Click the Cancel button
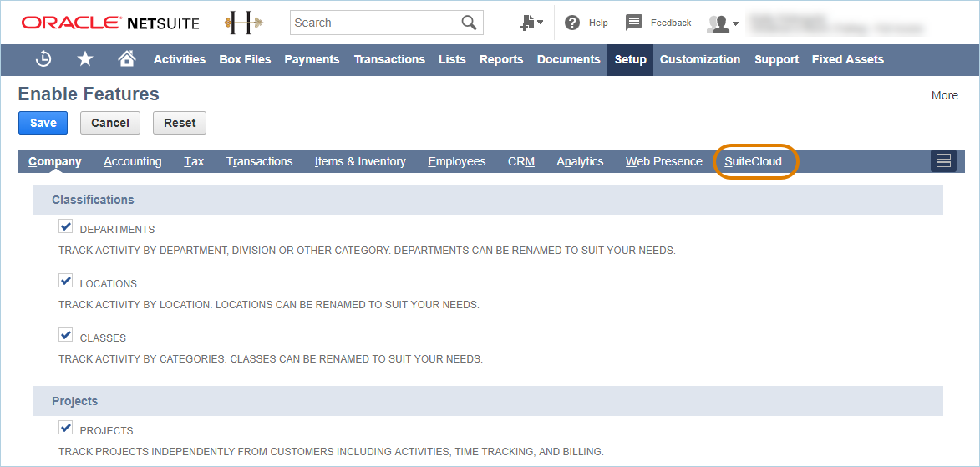The width and height of the screenshot is (980, 467). [110, 123]
